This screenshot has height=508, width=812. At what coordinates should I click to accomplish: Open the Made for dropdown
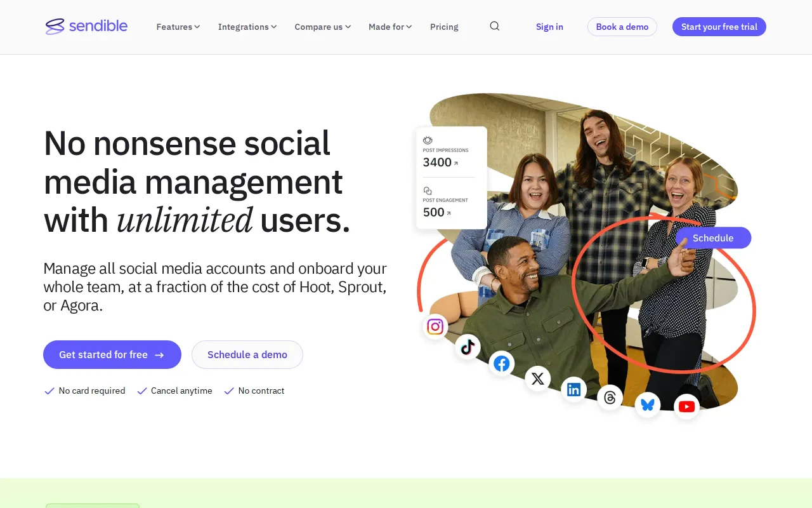coord(390,27)
